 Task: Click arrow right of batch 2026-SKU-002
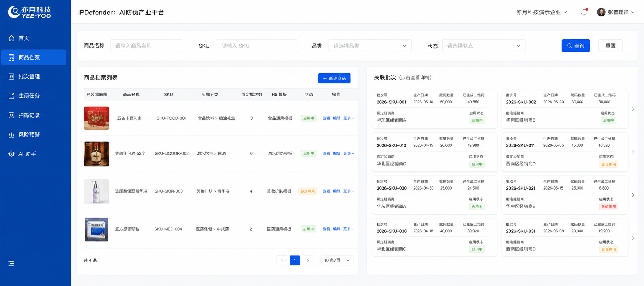pyautogui.click(x=633, y=109)
